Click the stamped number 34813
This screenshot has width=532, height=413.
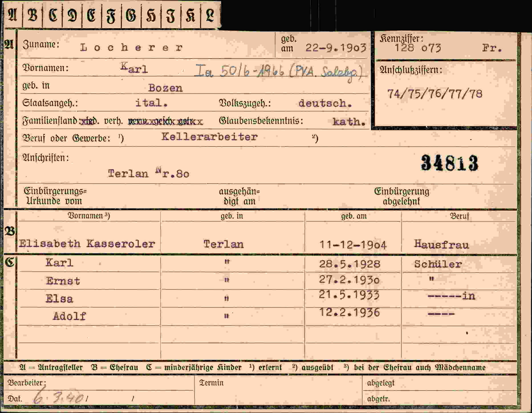click(x=449, y=163)
